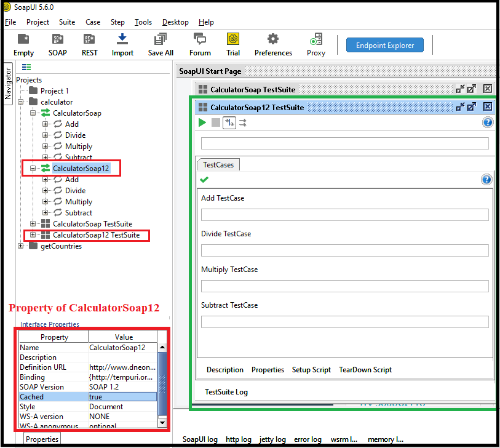Run the CalculatorSoap12 TestSuite with green play
500x448 pixels.
click(202, 122)
